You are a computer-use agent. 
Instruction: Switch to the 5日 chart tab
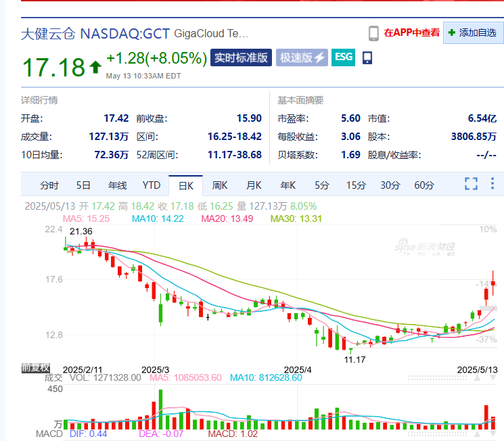click(x=83, y=185)
